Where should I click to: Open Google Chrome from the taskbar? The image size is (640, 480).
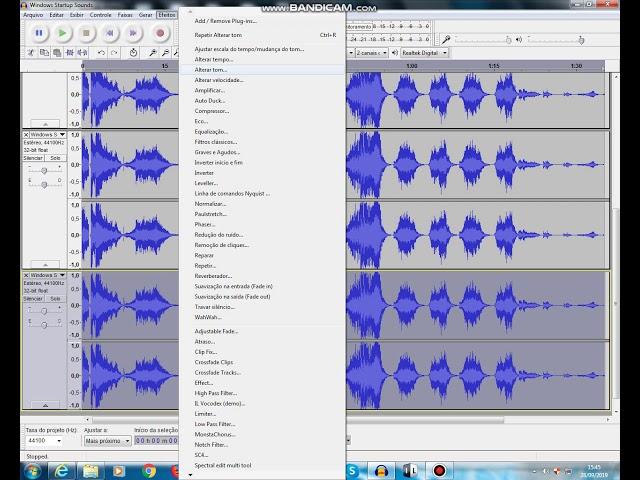coord(149,471)
